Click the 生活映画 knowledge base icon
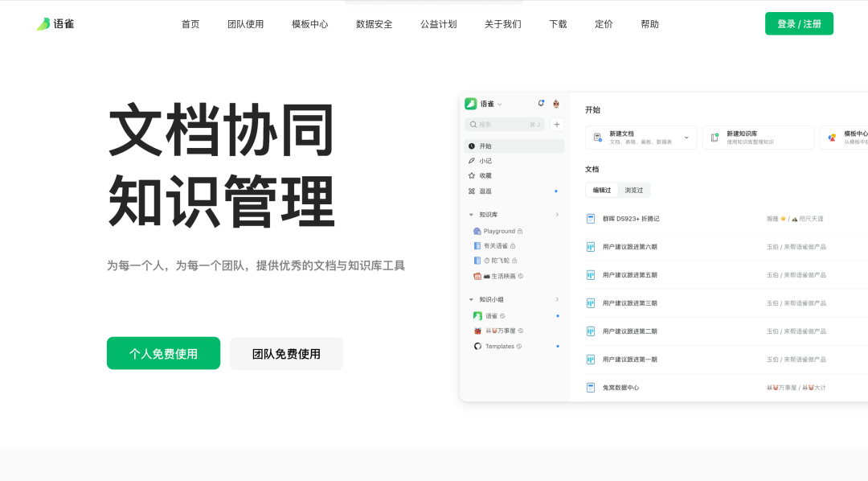Image resolution: width=868 pixels, height=481 pixels. [x=477, y=276]
